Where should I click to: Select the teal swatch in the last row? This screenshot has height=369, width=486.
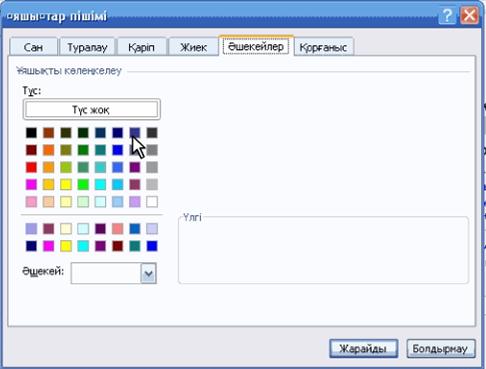coord(135,246)
